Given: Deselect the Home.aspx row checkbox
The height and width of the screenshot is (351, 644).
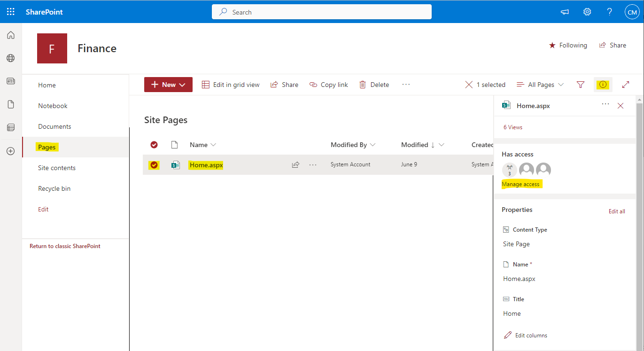Looking at the screenshot, I should pyautogui.click(x=154, y=165).
